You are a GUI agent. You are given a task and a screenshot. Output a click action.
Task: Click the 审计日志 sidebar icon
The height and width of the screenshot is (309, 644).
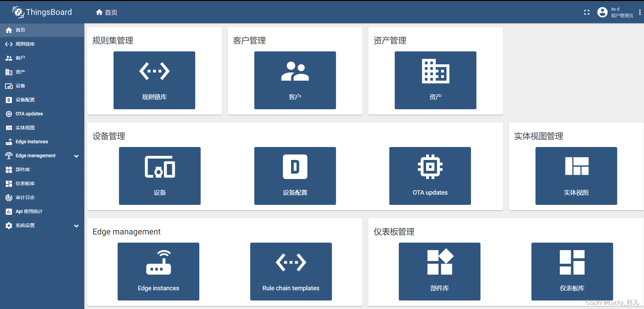point(9,198)
